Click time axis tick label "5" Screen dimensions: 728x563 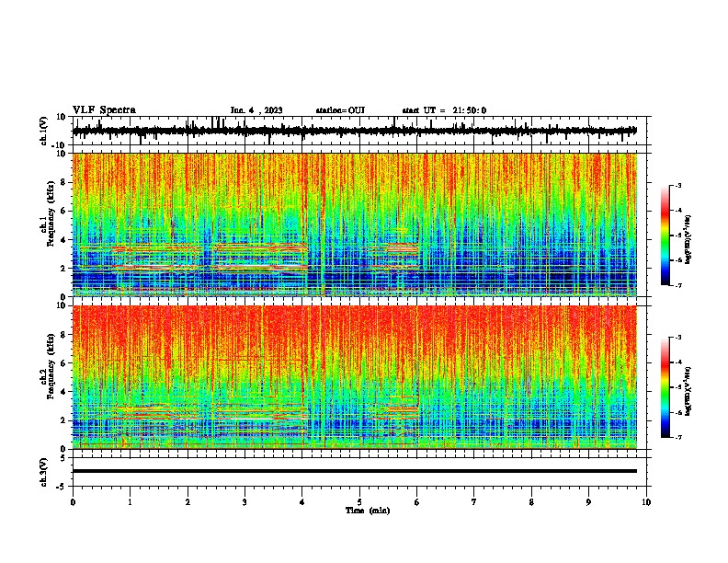pos(359,502)
